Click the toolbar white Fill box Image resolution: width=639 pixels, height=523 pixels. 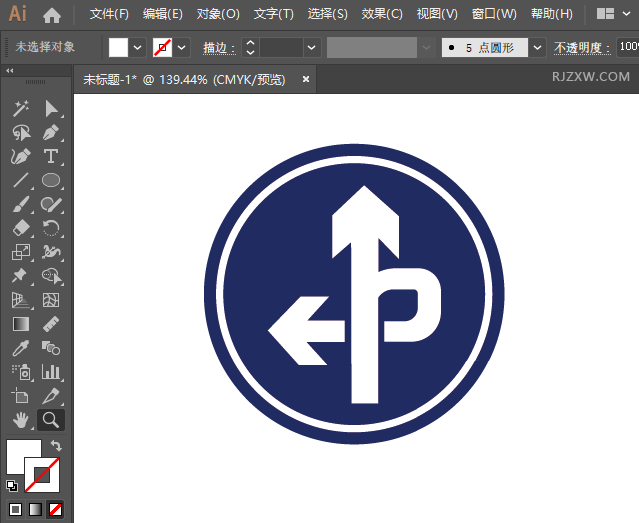coord(18,450)
